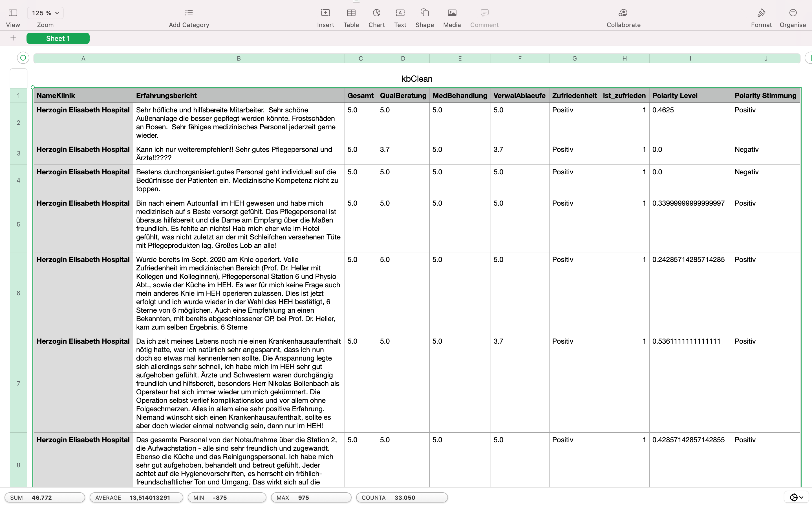Add a Text box from toolbar
The width and height of the screenshot is (812, 507).
(400, 13)
